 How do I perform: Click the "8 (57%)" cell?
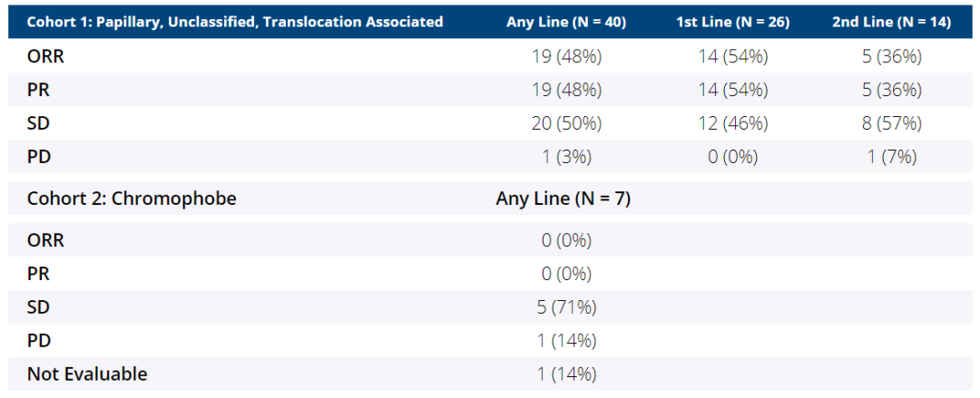(891, 123)
